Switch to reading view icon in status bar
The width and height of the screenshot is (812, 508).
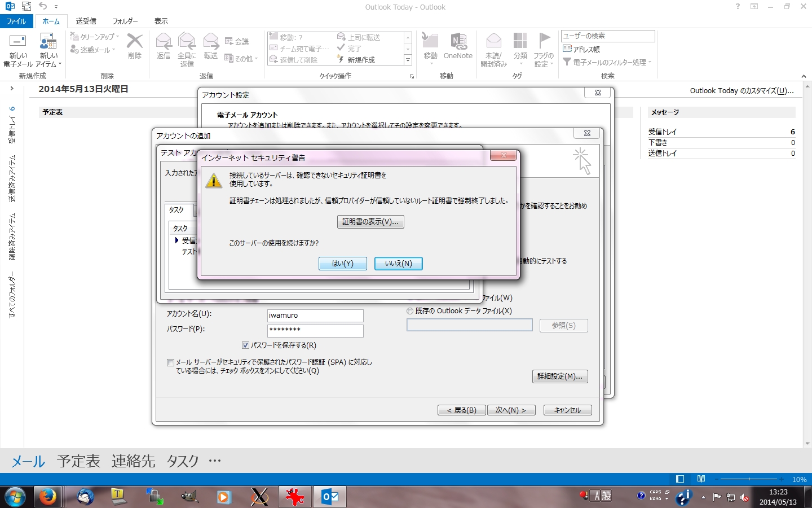point(701,479)
